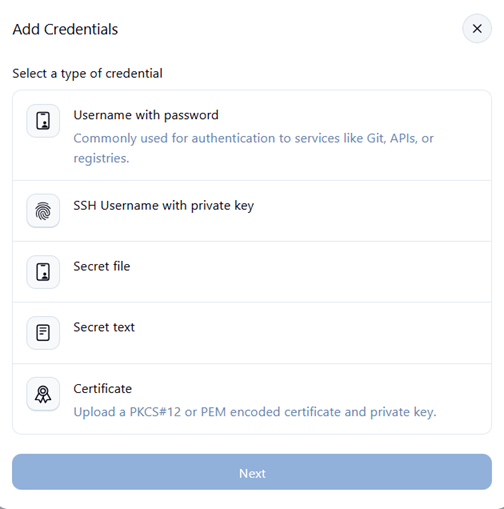Choose the Secret file credential type
This screenshot has height=509, width=504.
[252, 272]
